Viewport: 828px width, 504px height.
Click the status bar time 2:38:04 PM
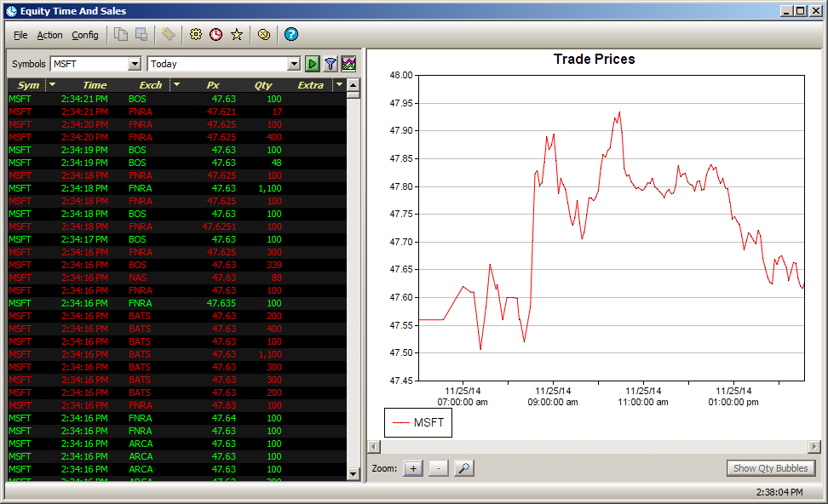[x=779, y=492]
